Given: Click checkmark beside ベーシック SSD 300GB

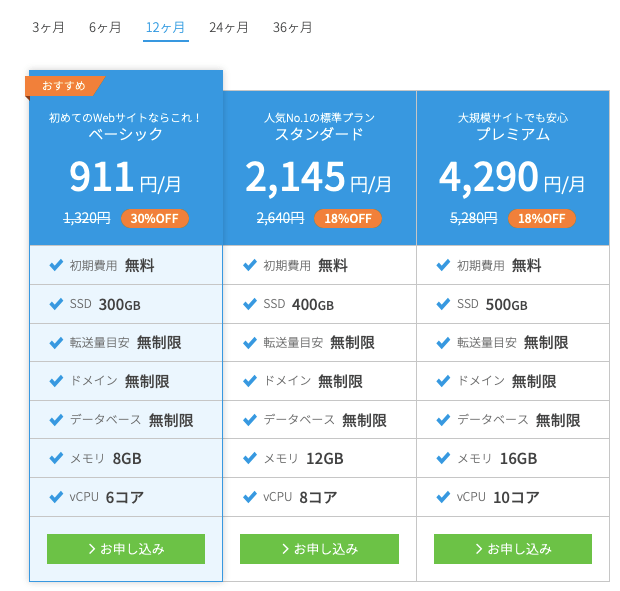Looking at the screenshot, I should pos(56,304).
